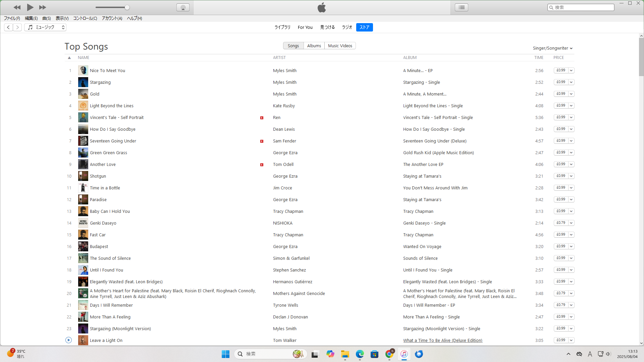Select the Songs view toggle

293,46
